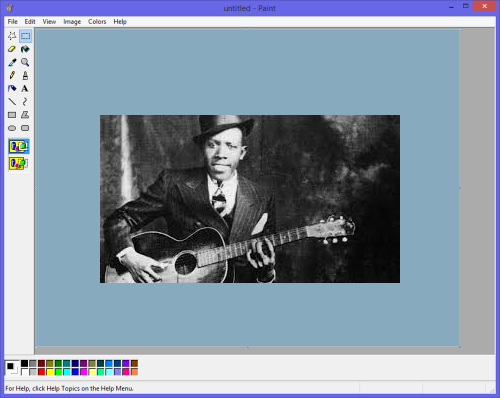Pick the white palette color
500x398 pixels.
point(24,372)
